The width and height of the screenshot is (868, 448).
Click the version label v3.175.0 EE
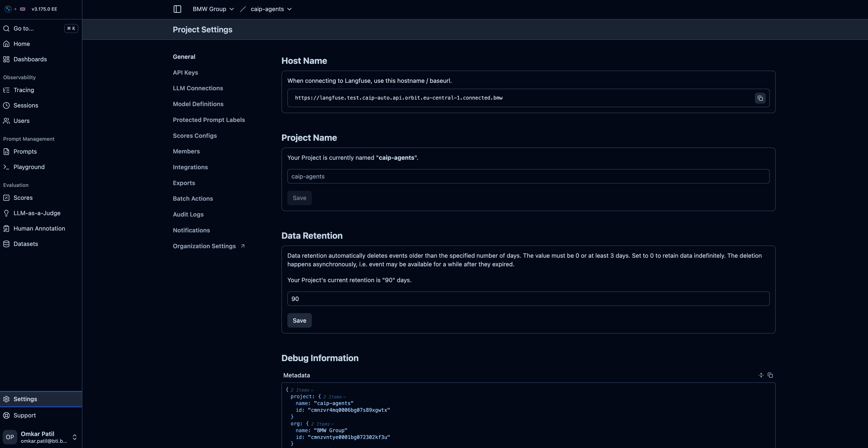[x=44, y=9]
